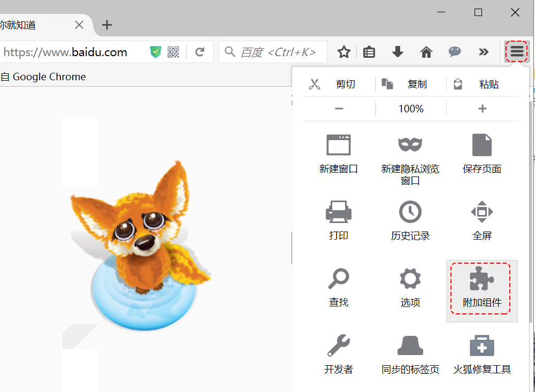This screenshot has height=392, width=535.
Task: Toggle the security shield badge in address bar
Action: coord(156,52)
